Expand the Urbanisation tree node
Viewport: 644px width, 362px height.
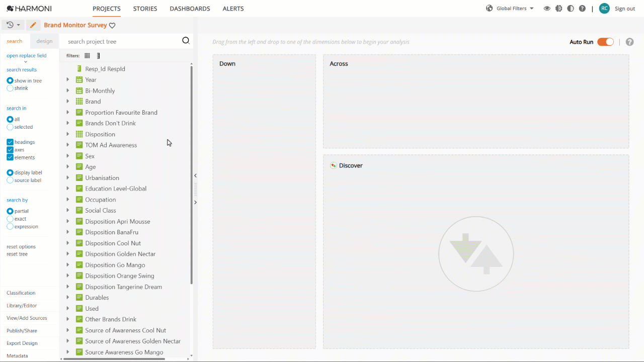(x=68, y=177)
